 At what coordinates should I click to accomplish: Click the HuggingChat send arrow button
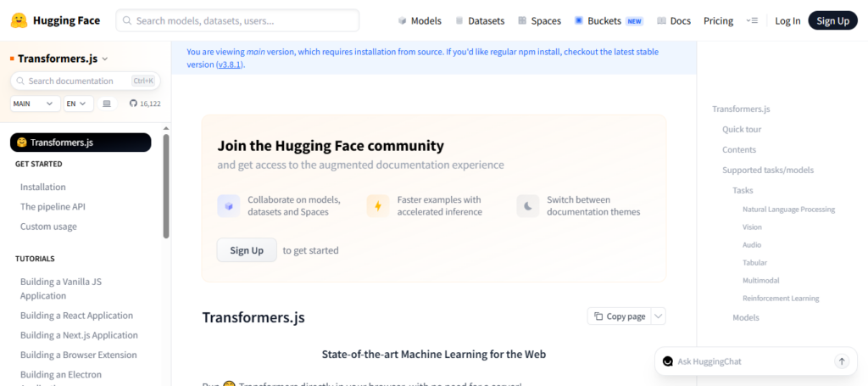842,361
